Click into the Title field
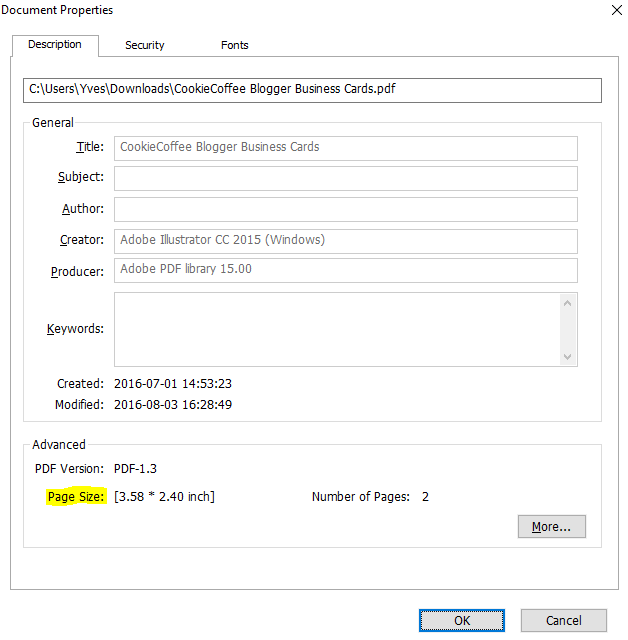 click(345, 147)
